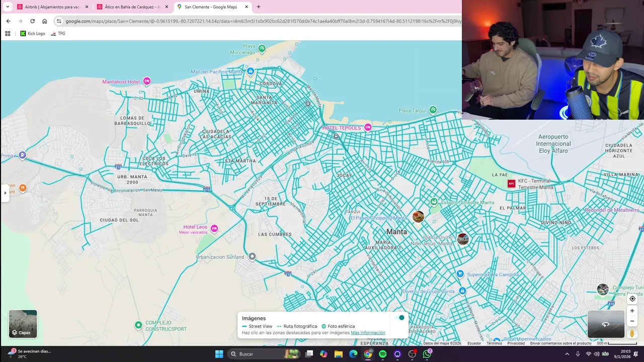Expand the collapsed side panel arrow
Viewport: 644px width, 362px height.
pos(5,193)
